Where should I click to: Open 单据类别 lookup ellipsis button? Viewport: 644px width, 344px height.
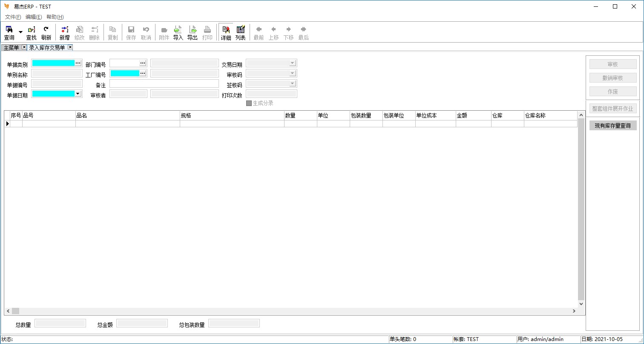[x=78, y=63]
